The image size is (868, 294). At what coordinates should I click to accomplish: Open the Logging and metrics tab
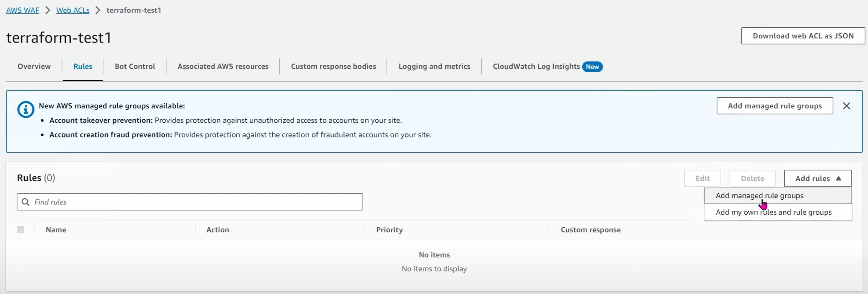pyautogui.click(x=434, y=66)
